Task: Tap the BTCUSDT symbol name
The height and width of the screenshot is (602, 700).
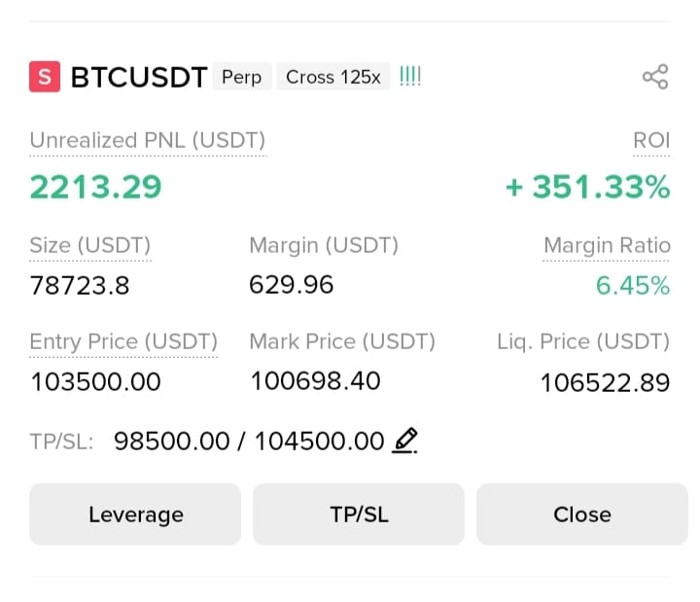Action: [x=139, y=77]
